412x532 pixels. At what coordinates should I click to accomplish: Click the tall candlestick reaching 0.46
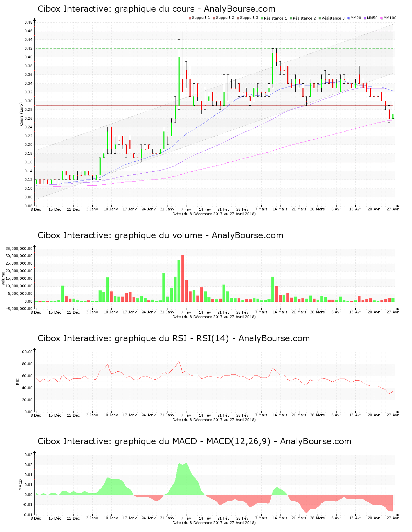[183, 62]
